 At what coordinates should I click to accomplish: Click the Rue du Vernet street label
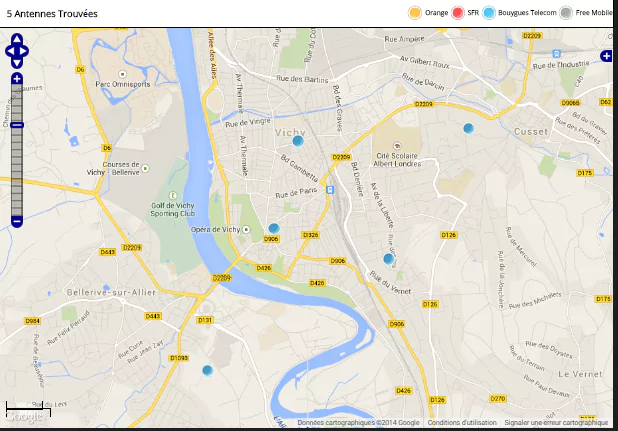click(390, 283)
